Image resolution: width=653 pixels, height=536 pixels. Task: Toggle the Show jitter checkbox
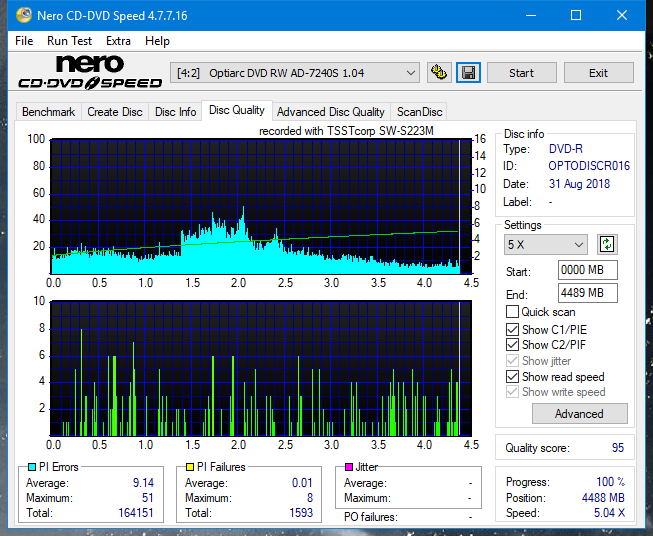pyautogui.click(x=512, y=361)
